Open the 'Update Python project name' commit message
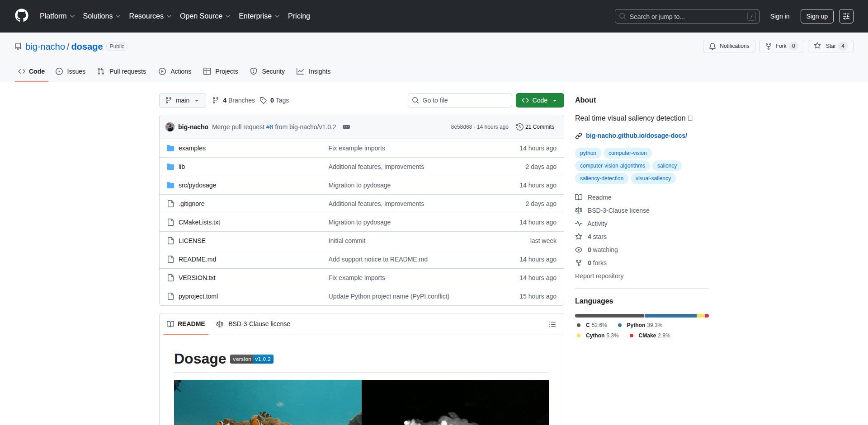This screenshot has width=868, height=425. (x=389, y=296)
